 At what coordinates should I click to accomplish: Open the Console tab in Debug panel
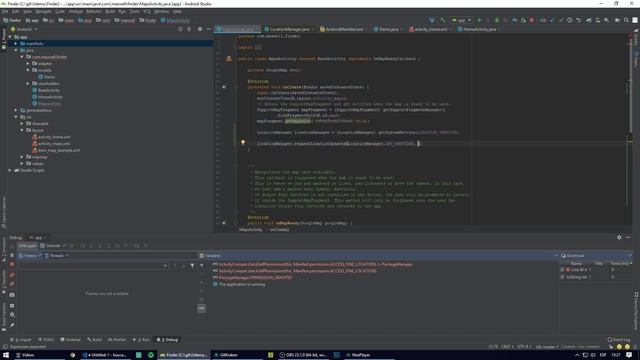tap(51, 246)
